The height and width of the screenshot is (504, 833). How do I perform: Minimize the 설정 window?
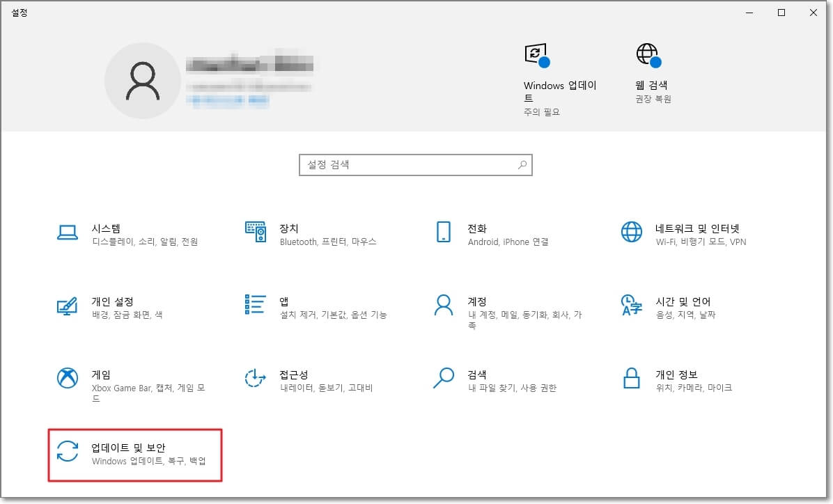(749, 13)
